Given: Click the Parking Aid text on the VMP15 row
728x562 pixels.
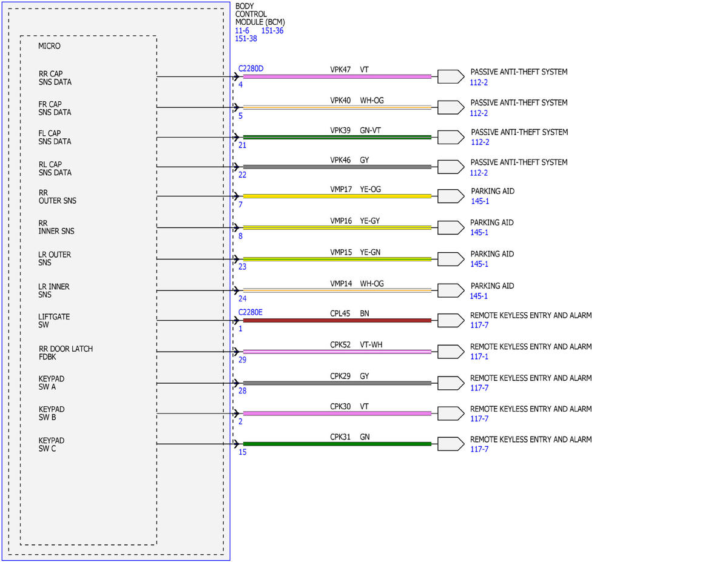Looking at the screenshot, I should 492,254.
